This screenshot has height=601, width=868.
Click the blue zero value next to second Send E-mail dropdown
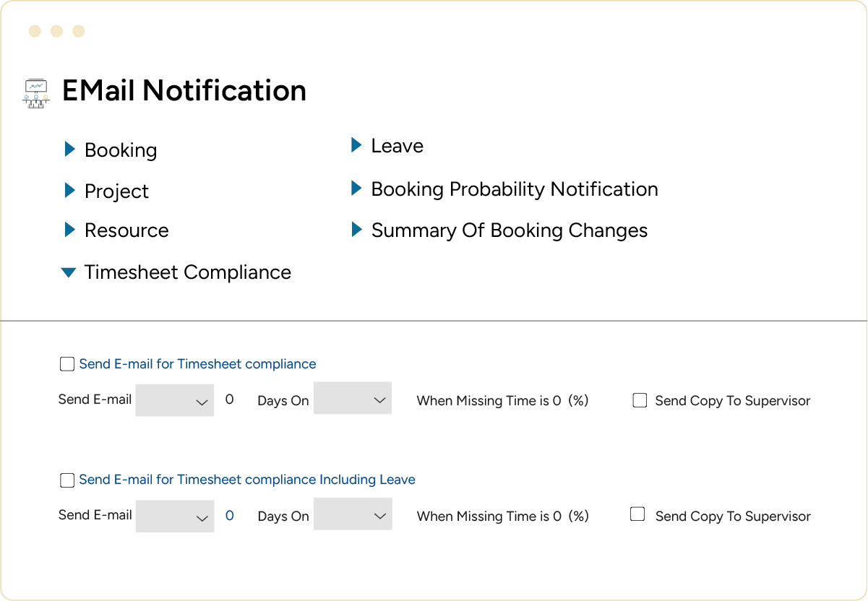[x=231, y=515]
